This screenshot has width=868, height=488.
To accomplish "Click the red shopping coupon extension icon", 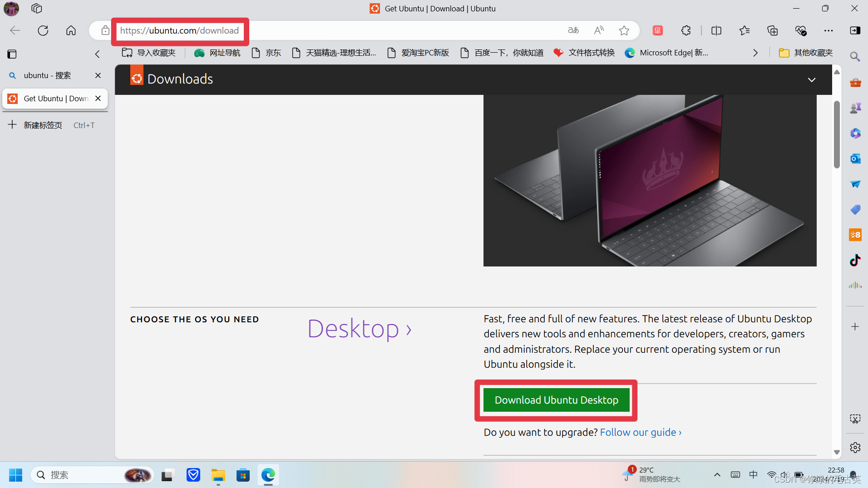I will [x=658, y=30].
